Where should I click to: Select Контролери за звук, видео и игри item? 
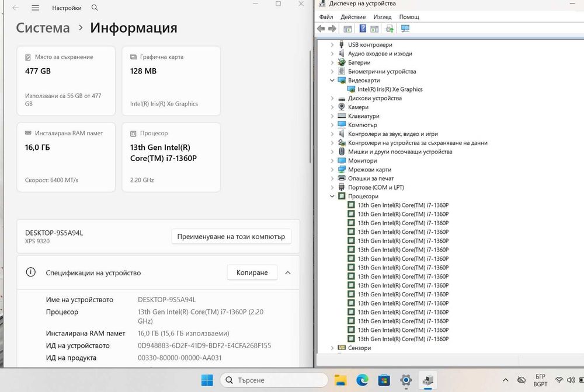point(393,134)
